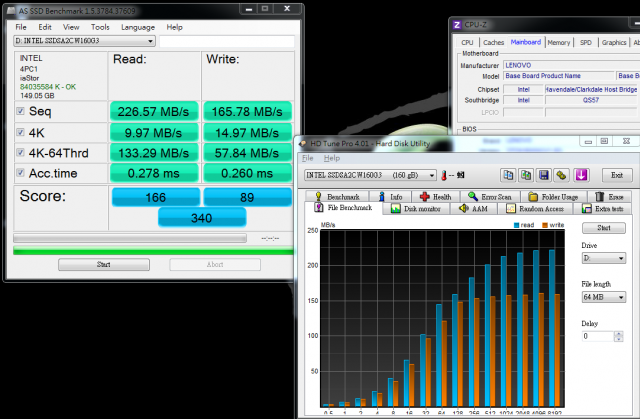Click the Start button in HD Tune file benchmark
The image size is (640, 419).
click(604, 228)
